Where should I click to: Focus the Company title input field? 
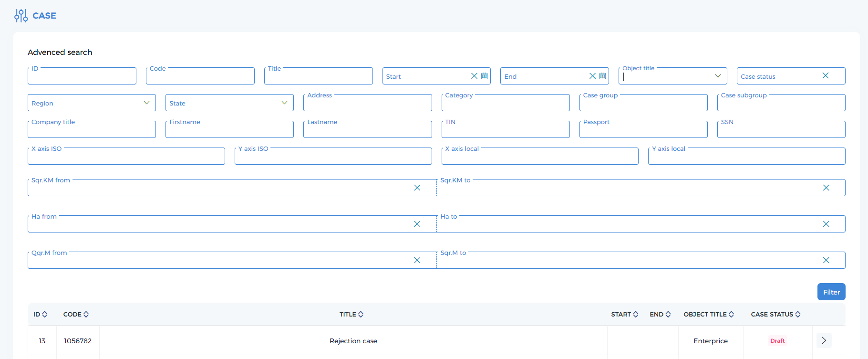click(x=92, y=130)
